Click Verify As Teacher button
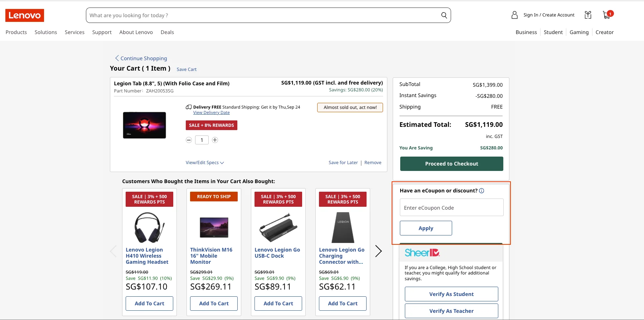 451,311
